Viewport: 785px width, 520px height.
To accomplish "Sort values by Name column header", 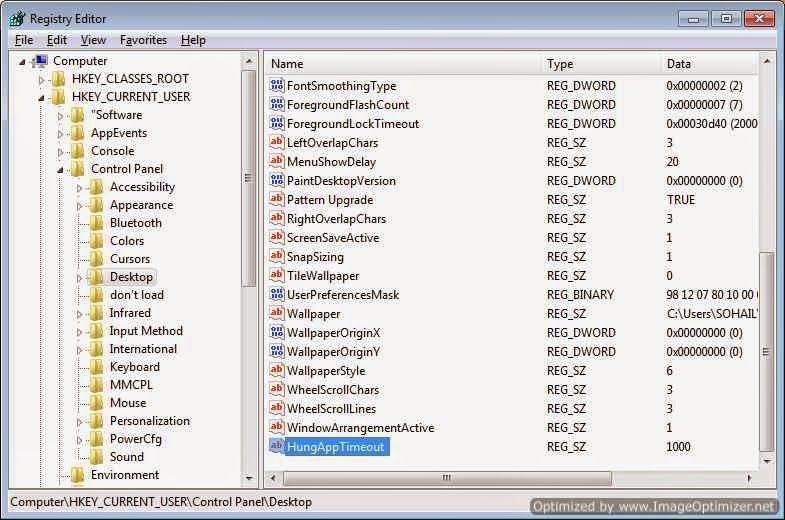I will (403, 64).
